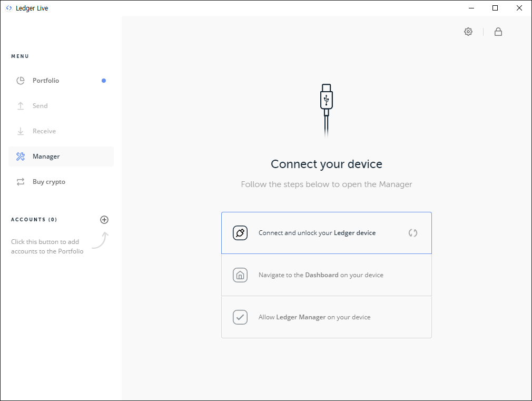The image size is (532, 401).
Task: Click the checkmark icon in Allow step
Action: [x=240, y=317]
